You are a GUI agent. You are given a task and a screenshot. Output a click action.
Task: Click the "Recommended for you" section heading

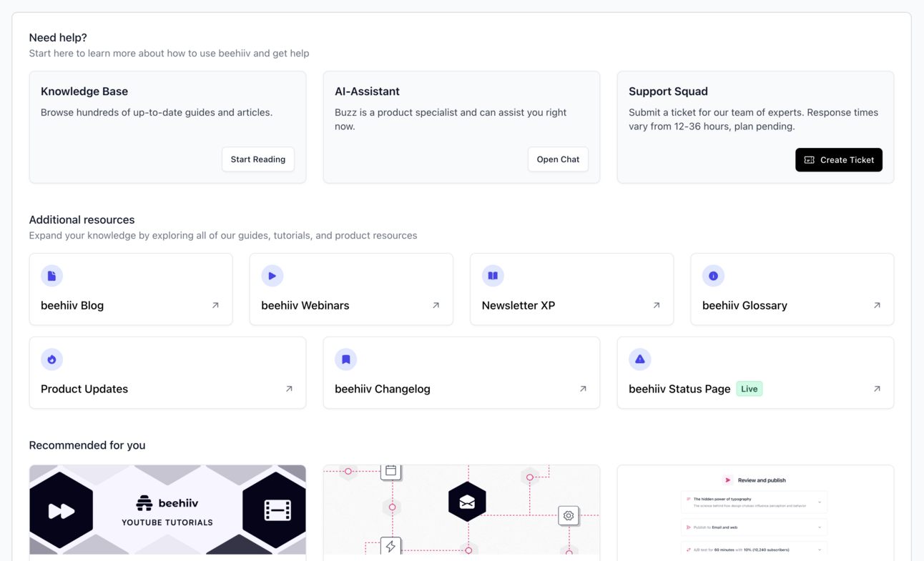[87, 445]
